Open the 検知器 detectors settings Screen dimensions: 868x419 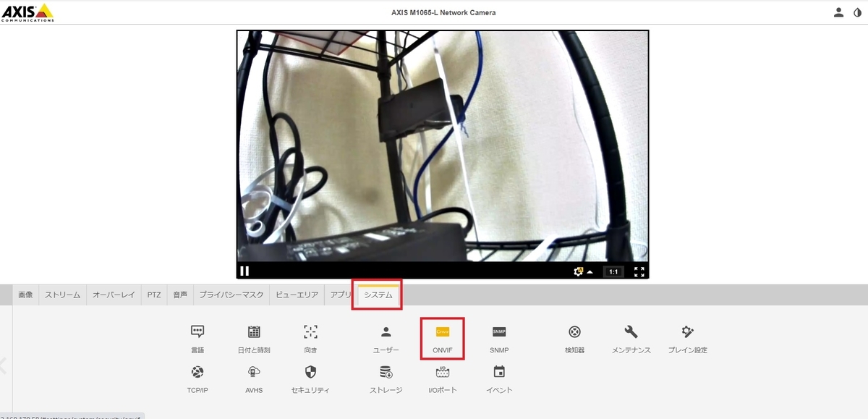coord(574,338)
